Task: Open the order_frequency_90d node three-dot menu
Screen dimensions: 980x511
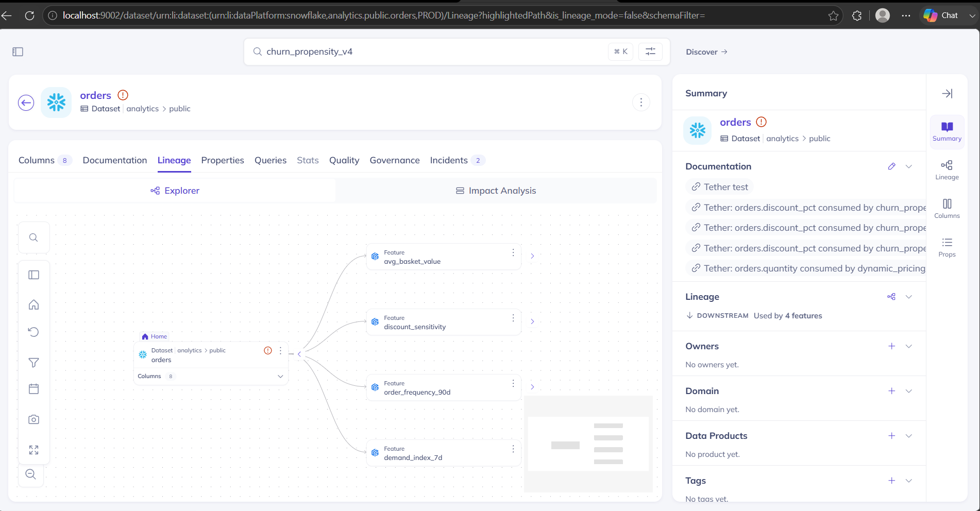Action: [x=513, y=383]
